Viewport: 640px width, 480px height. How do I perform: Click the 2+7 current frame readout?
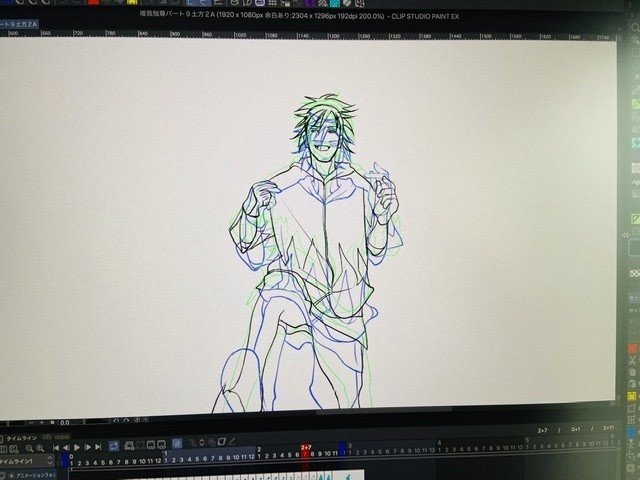click(542, 430)
